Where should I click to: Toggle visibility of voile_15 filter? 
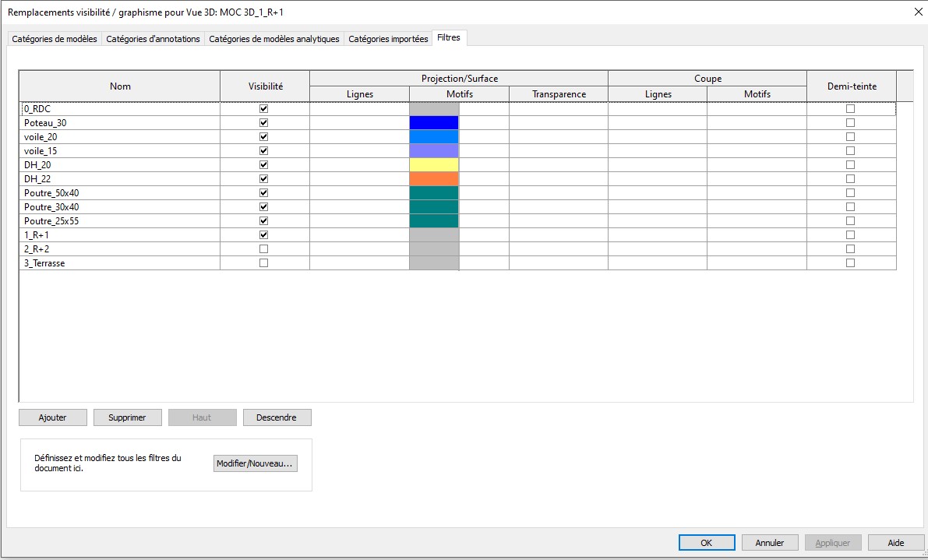click(x=264, y=151)
